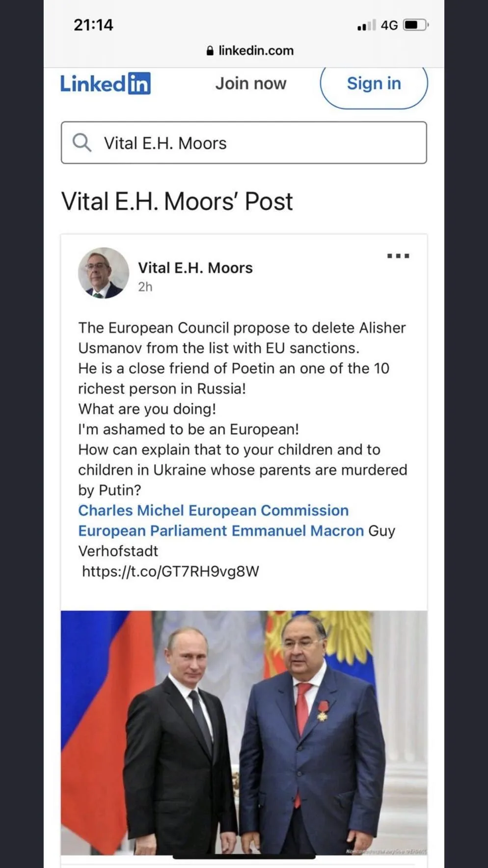Open the t.co/GT7RH9vg8W URL
The height and width of the screenshot is (868, 488).
[170, 571]
